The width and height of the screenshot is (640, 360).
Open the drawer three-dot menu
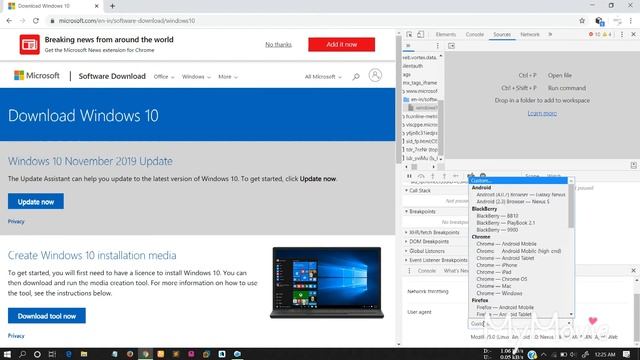[409, 271]
